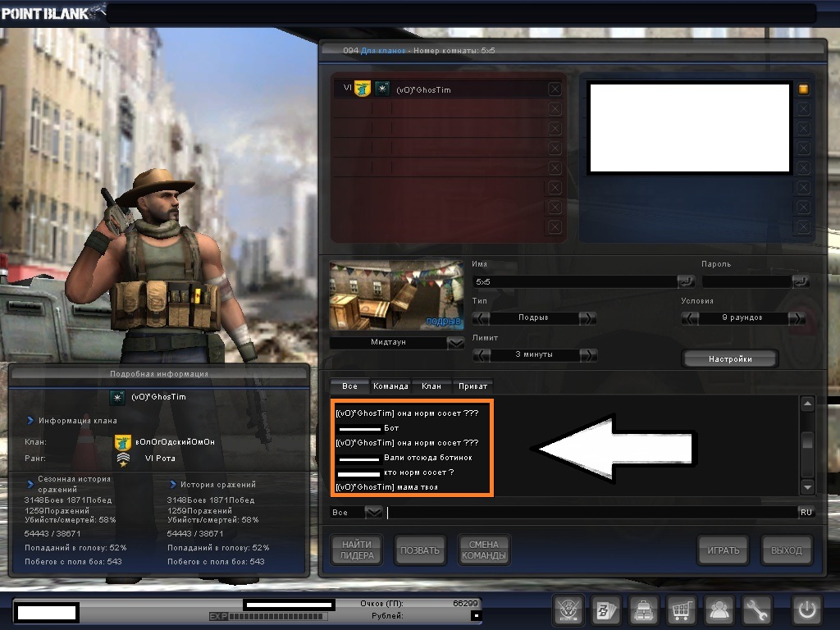Toggle the second red team slot
Screen dimensions: 840x630
(555, 109)
